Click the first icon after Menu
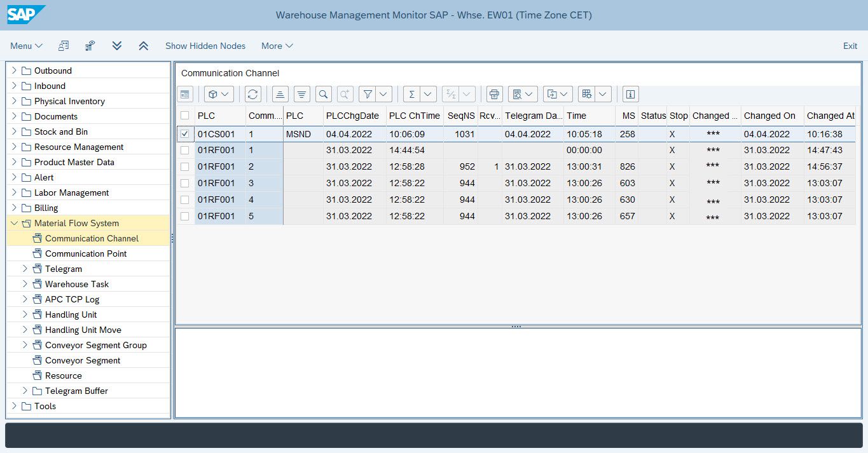 (64, 46)
